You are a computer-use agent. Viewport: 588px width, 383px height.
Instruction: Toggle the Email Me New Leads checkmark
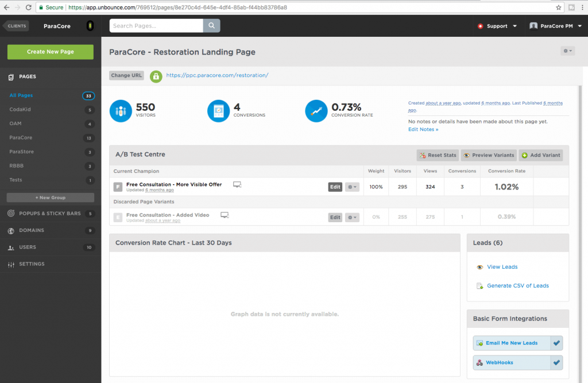click(556, 343)
